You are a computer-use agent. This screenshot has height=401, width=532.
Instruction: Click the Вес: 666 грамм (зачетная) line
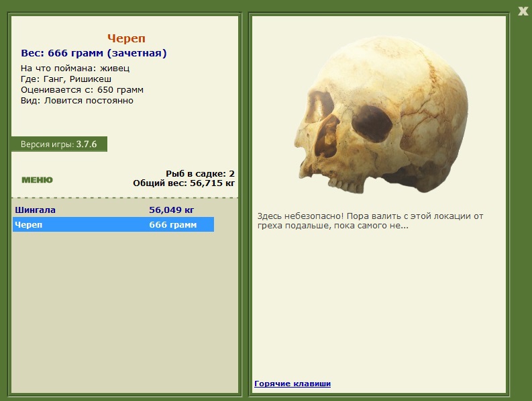click(94, 53)
